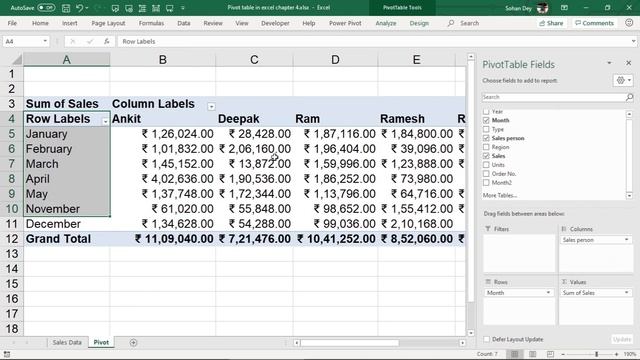The height and width of the screenshot is (360, 640).
Task: Open the Sum of Sales dropdown in Values
Action: click(x=627, y=293)
